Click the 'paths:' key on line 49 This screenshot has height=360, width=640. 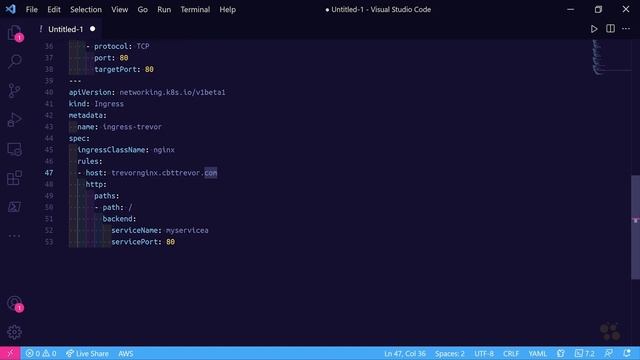tap(107, 196)
